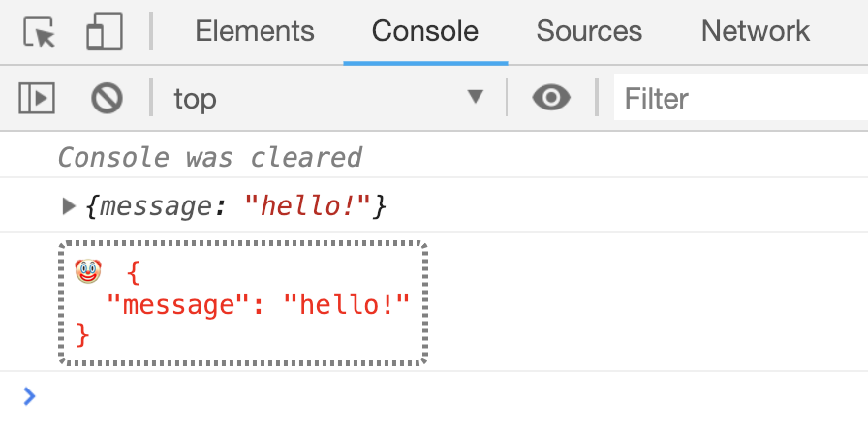Click the italic "hello!" value in object preview
This screenshot has height=436, width=868.
point(308,205)
